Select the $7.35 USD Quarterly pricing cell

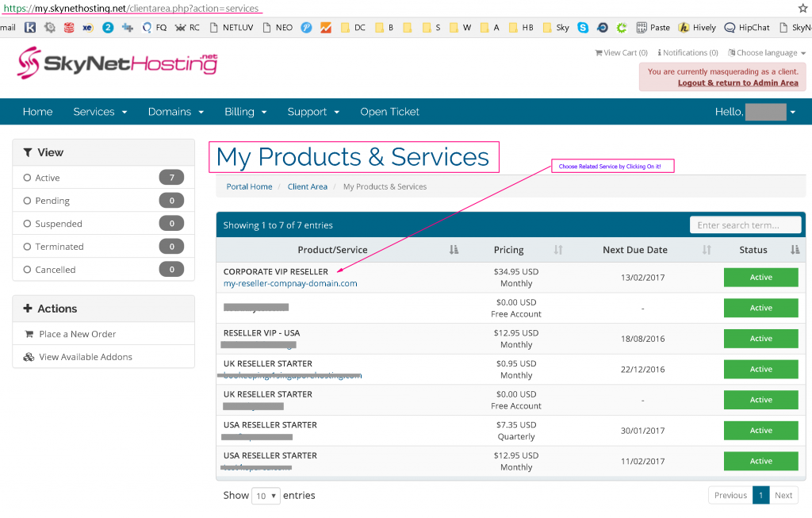(x=515, y=431)
